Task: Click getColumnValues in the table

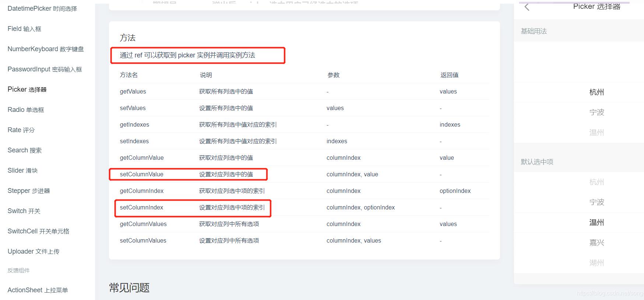Action: [x=143, y=224]
